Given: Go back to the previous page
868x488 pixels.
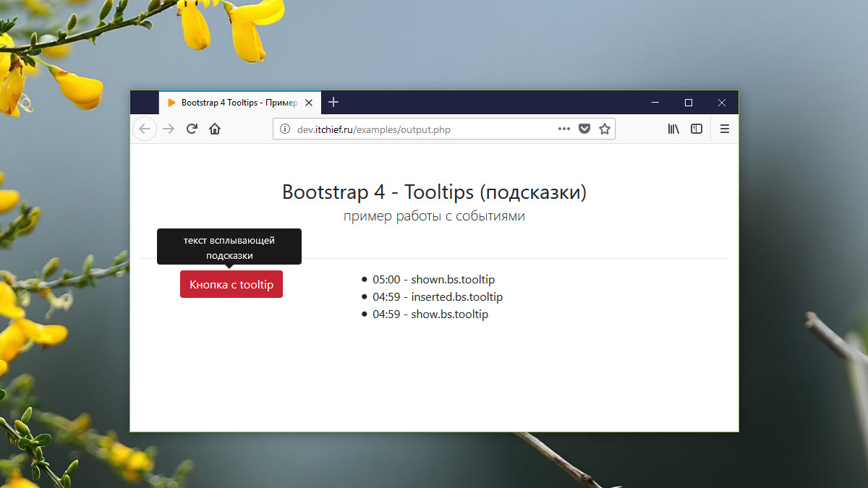Looking at the screenshot, I should coord(145,129).
